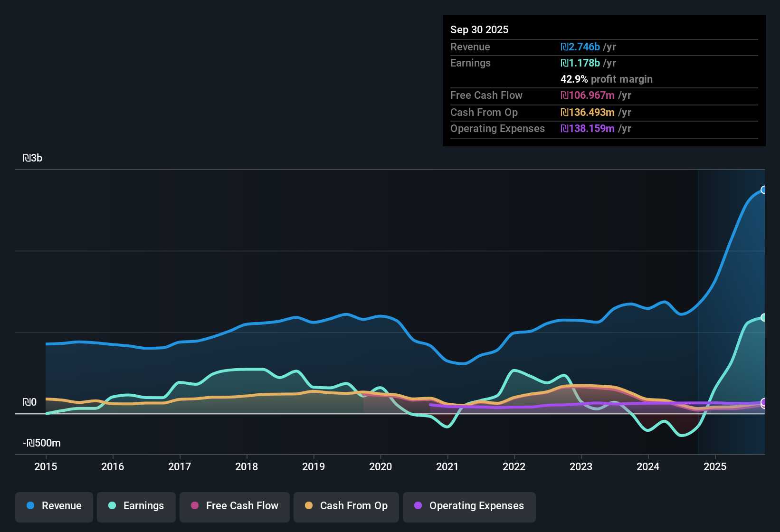Open the Free Cash Flow legend item options
Image resolution: width=780 pixels, height=532 pixels.
pos(234,506)
